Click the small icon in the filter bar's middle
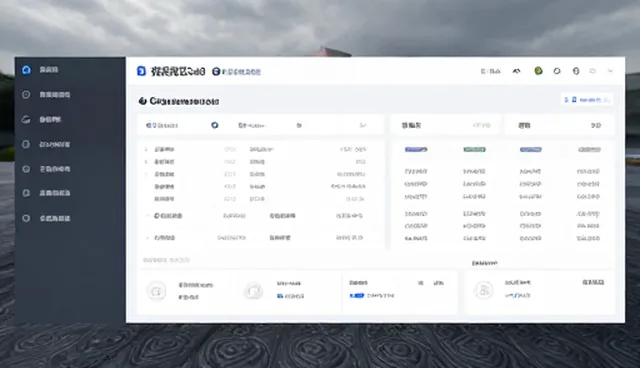The height and width of the screenshot is (368, 640). click(299, 125)
